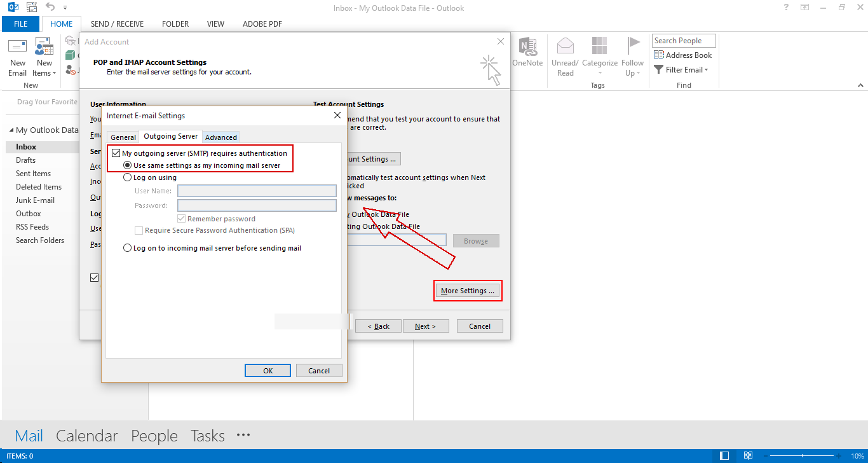868x463 pixels.
Task: Close the Internet E-mail Settings dialog
Action: tap(337, 116)
